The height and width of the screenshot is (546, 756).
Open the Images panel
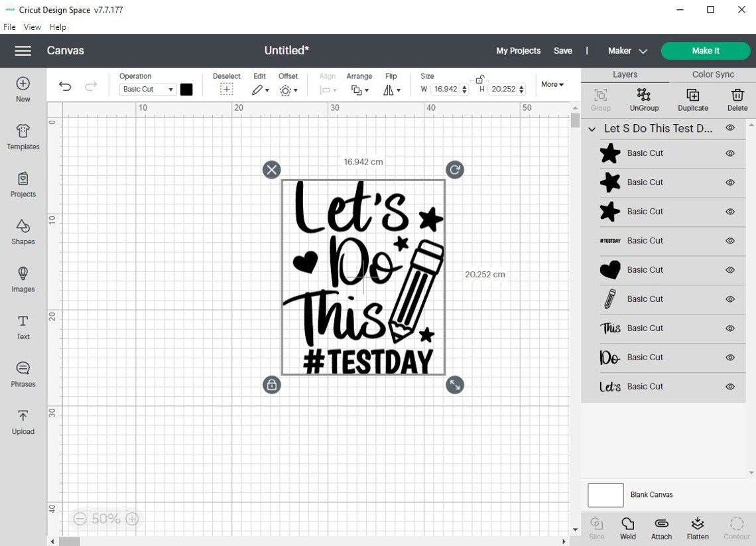coord(23,279)
